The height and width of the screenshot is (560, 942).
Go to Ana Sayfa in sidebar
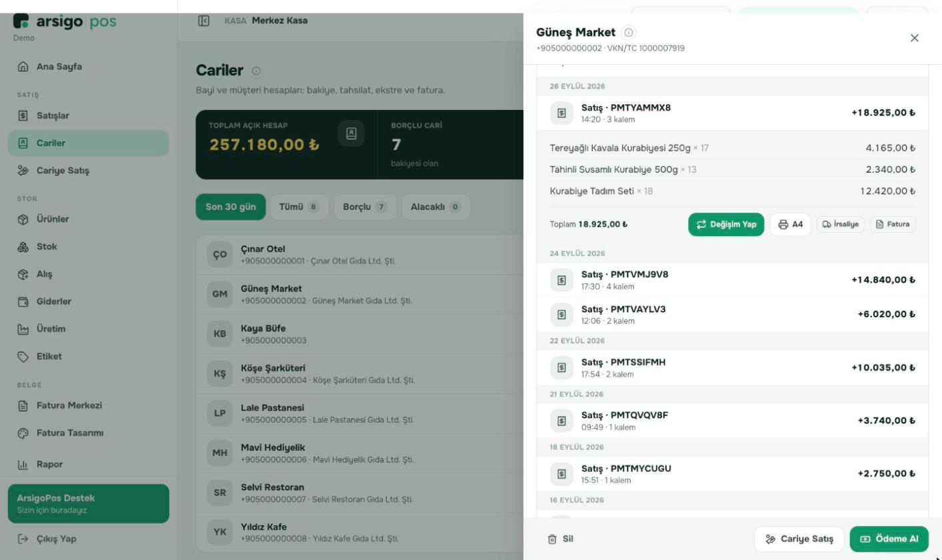click(x=89, y=67)
